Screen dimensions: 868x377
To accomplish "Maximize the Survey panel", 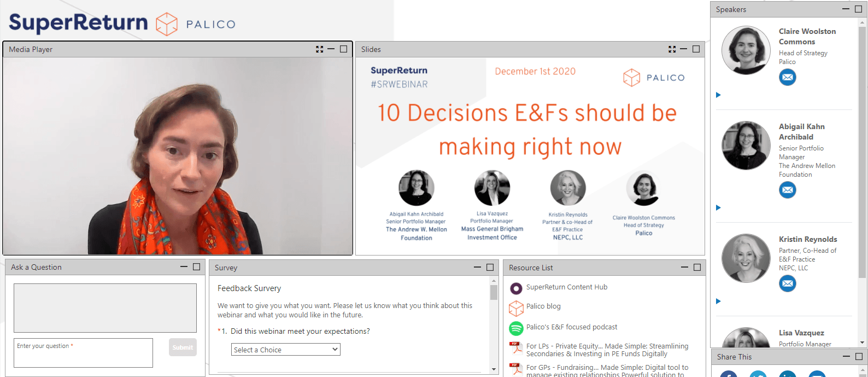I will (x=490, y=268).
